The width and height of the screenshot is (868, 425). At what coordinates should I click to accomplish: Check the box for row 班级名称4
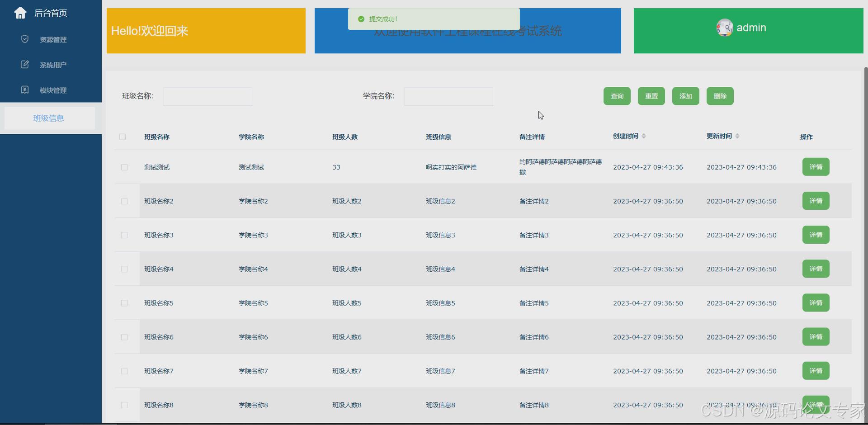point(124,269)
